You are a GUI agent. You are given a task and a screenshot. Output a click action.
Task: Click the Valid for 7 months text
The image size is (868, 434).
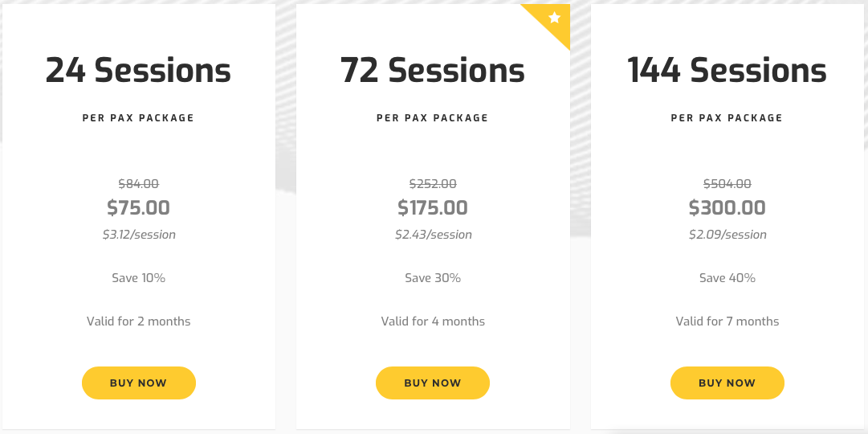[x=727, y=321]
